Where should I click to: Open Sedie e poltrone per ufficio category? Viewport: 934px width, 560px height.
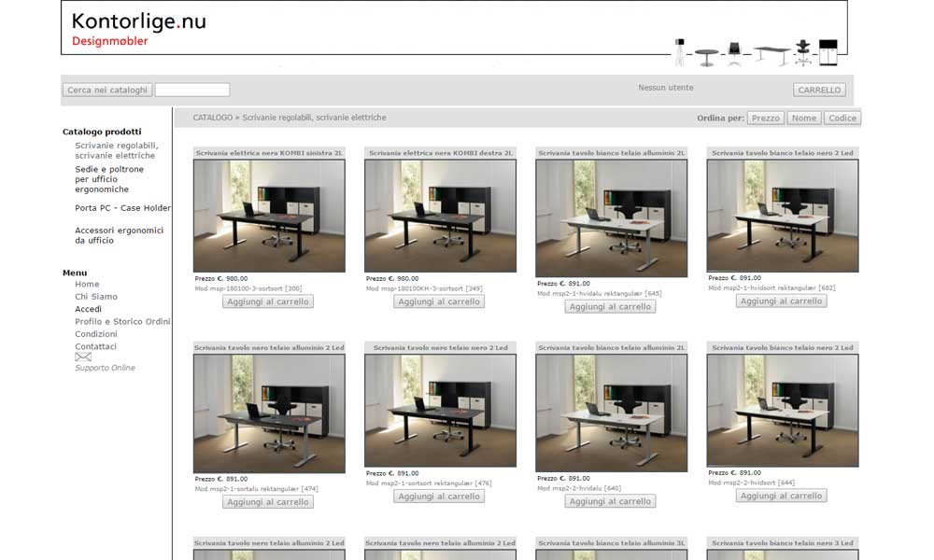click(x=109, y=179)
